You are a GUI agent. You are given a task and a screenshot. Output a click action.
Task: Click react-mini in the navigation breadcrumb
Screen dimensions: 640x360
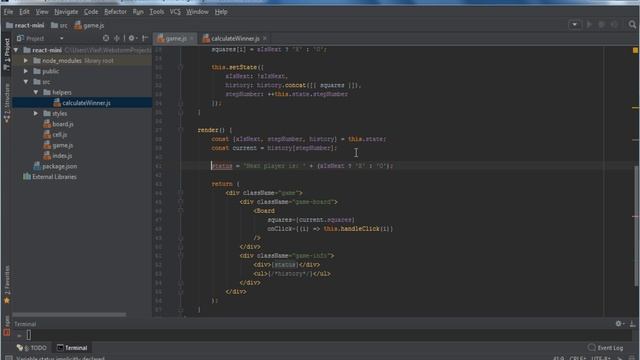tap(25, 25)
